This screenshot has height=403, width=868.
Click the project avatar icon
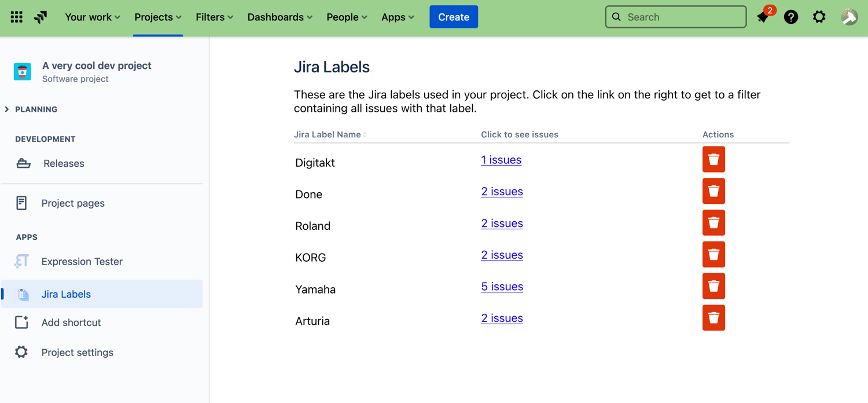tap(23, 72)
